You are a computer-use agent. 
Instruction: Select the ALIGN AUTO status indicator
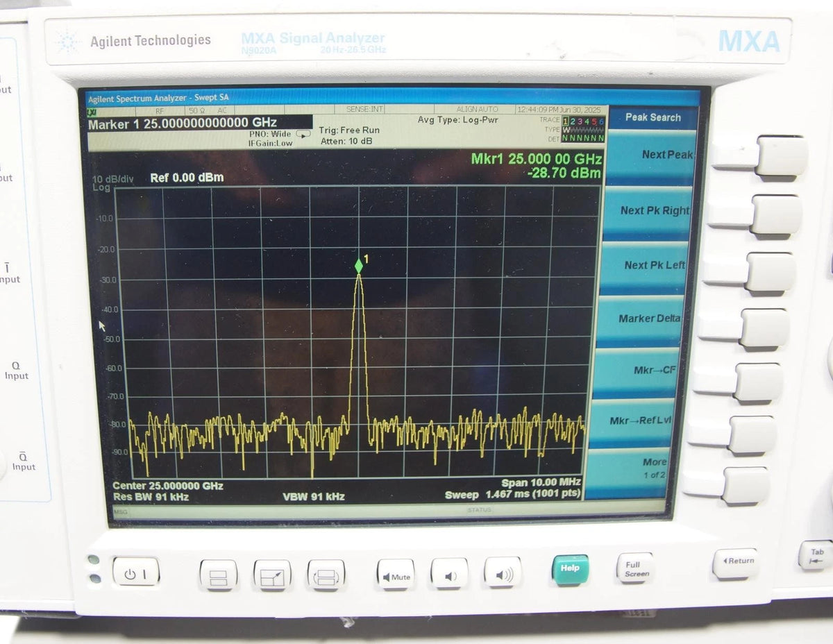tap(477, 110)
